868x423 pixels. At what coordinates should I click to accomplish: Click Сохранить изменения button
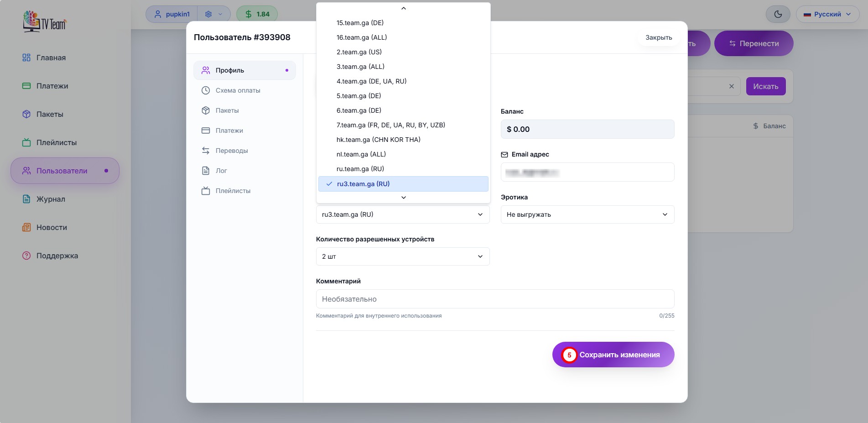click(613, 355)
